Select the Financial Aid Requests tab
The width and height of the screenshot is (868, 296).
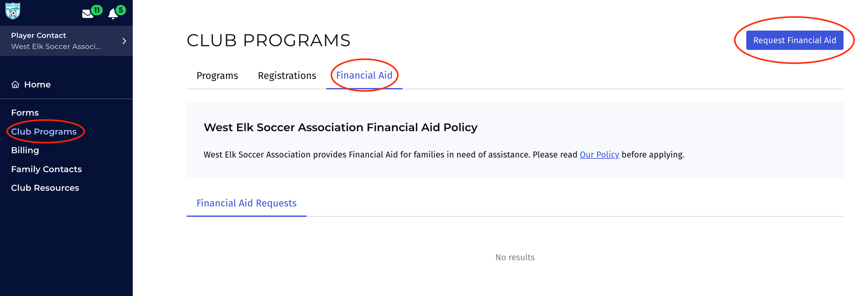point(246,203)
